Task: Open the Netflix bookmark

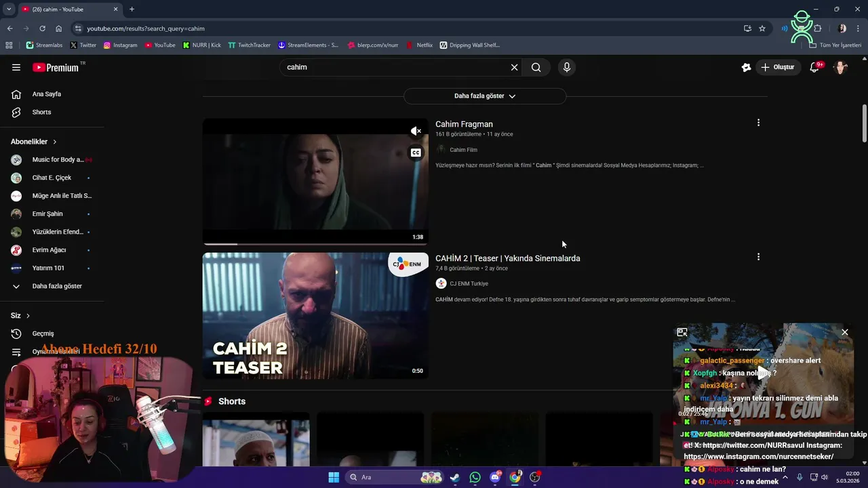Action: point(420,45)
